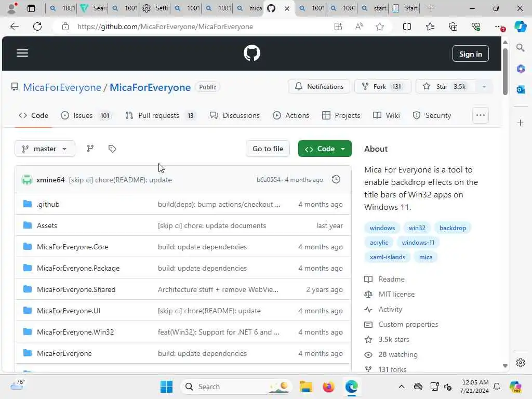The width and height of the screenshot is (532, 399).
Task: Switch to the Pull requests tab
Action: pos(161,115)
